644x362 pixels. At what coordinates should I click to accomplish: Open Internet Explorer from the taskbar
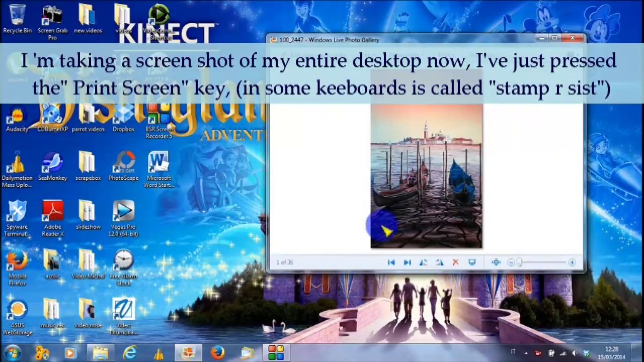pos(130,353)
